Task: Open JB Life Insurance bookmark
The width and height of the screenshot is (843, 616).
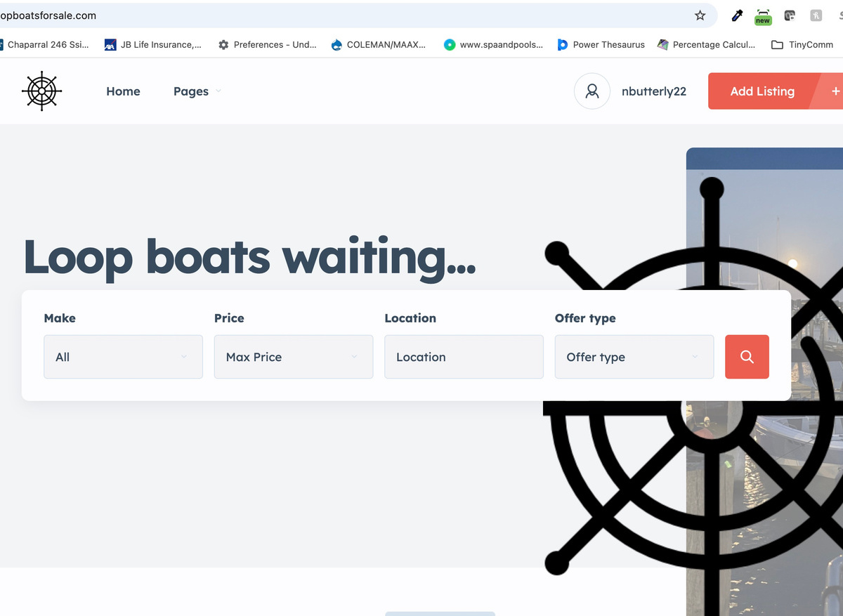Action: [153, 44]
